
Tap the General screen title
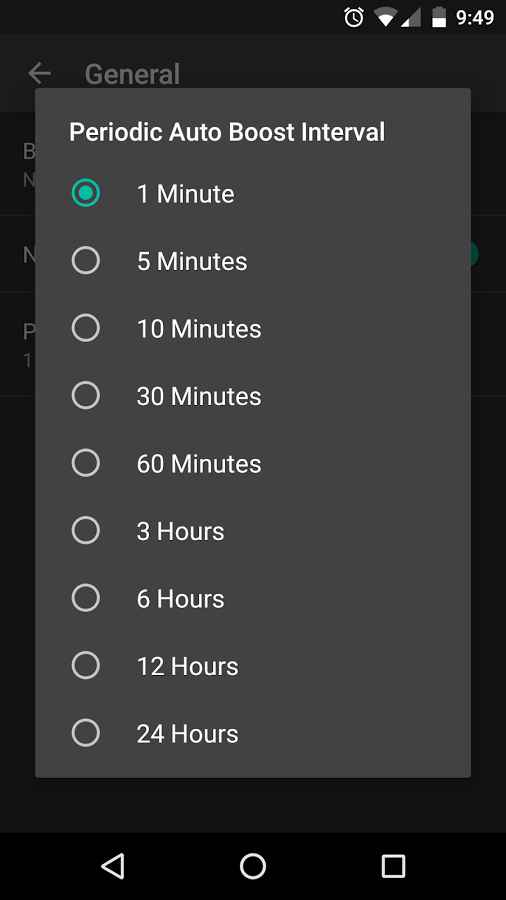click(133, 75)
